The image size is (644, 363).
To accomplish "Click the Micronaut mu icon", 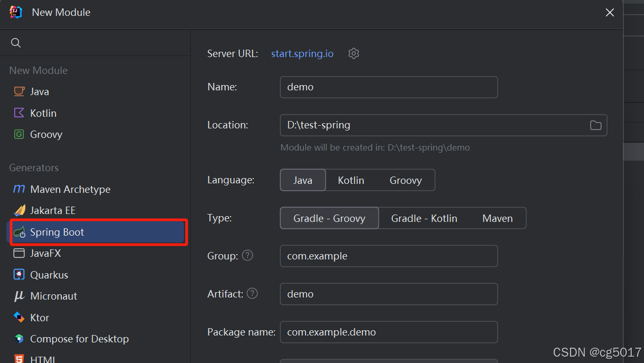I will (19, 296).
